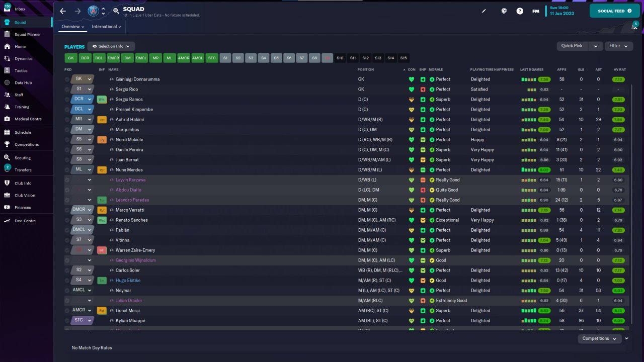
Task: Open Scouting from the sidebar
Action: [x=23, y=158]
